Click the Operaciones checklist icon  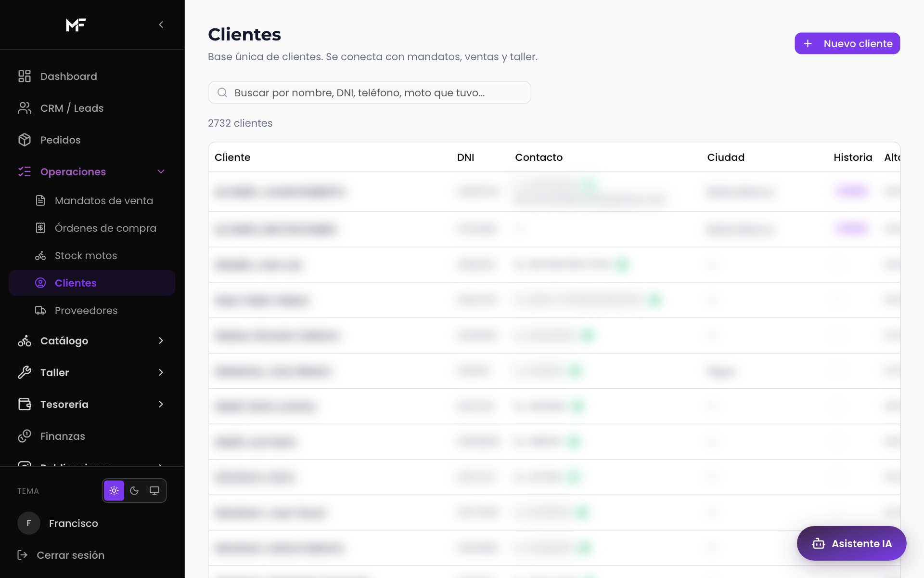(x=25, y=171)
